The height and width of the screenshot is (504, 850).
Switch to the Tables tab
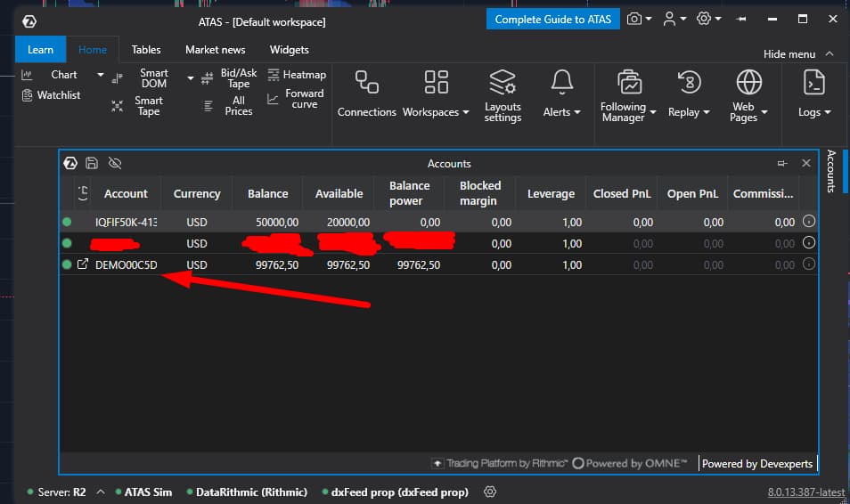click(x=146, y=50)
